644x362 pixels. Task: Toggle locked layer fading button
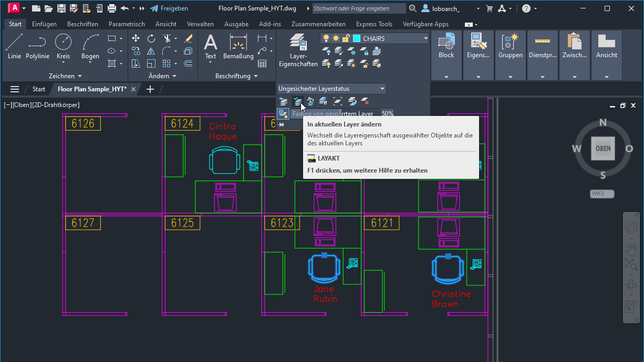[x=283, y=113]
